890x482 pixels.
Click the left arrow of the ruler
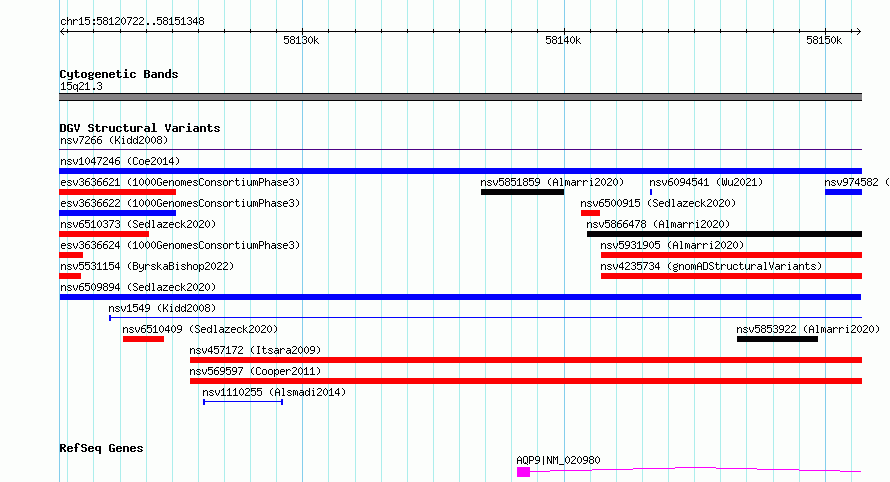tap(63, 32)
